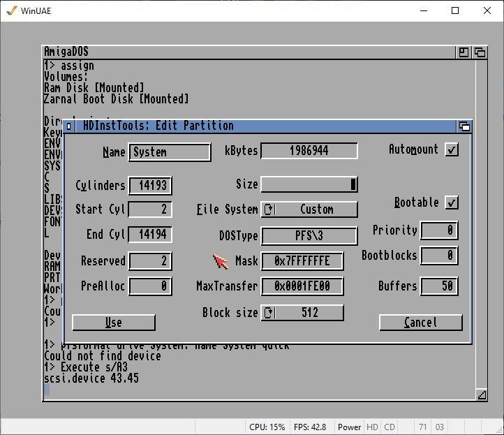Screen dimensions: 504x435
Task: Click the Block size cycle arrow icon
Action: (x=269, y=313)
